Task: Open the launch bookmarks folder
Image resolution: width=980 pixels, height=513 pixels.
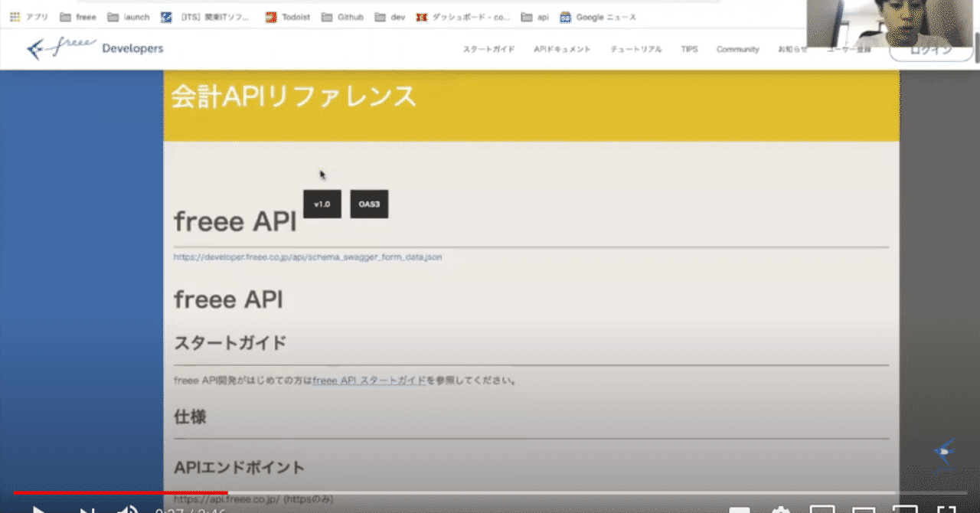Action: (x=129, y=17)
